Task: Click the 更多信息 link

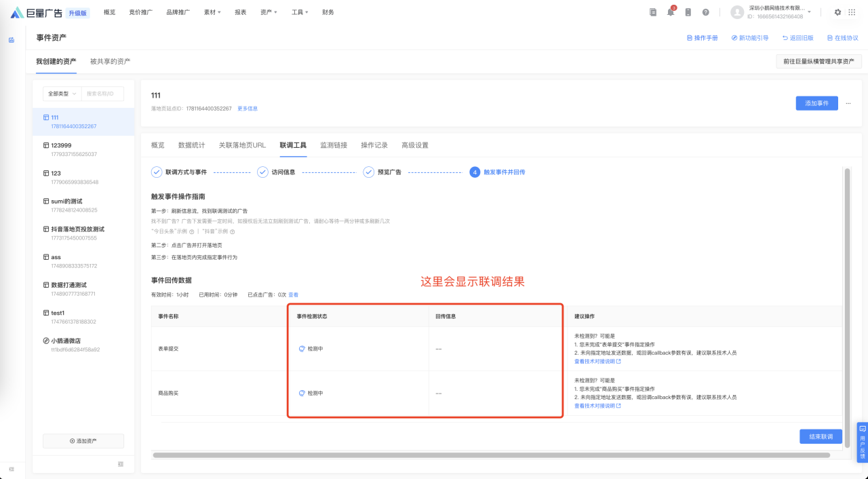Action: point(248,109)
